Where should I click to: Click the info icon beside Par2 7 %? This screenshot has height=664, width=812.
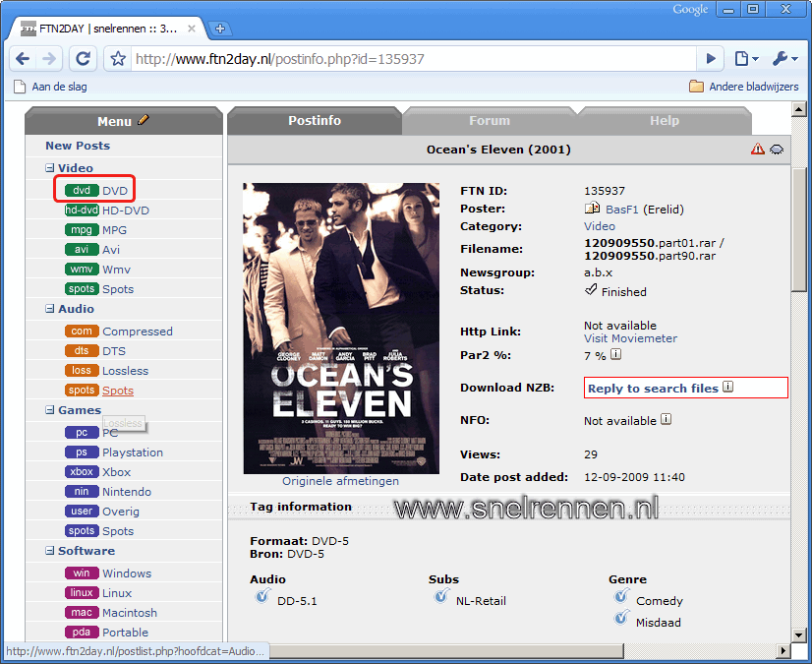pos(615,354)
